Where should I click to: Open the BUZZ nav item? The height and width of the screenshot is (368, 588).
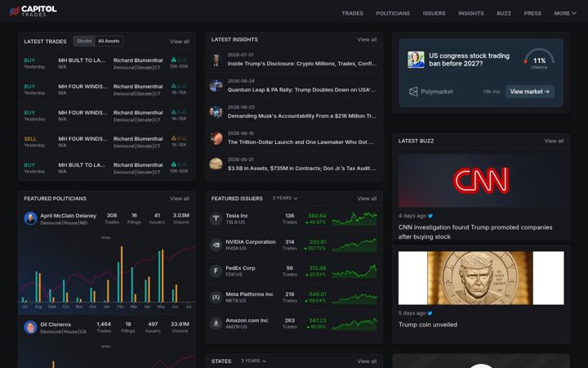point(504,13)
